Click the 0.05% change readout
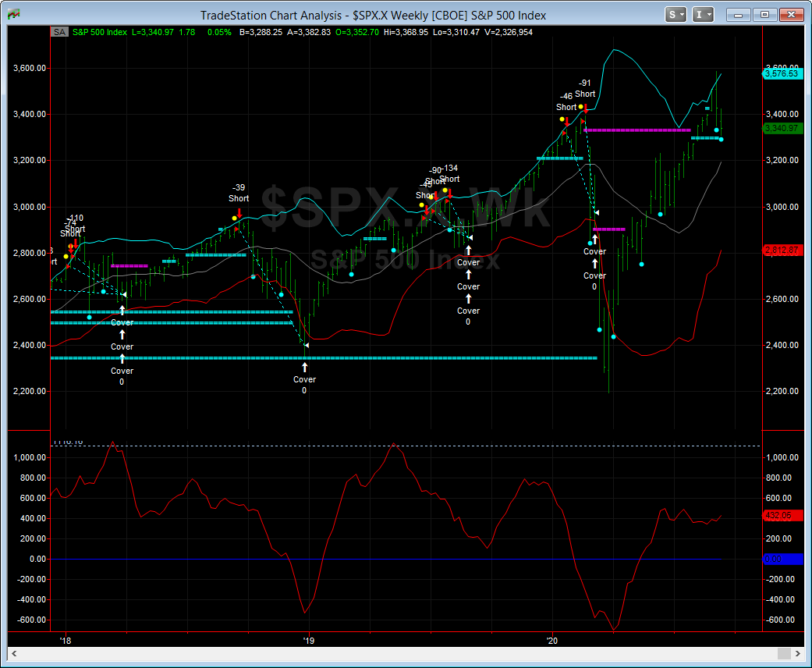The width and height of the screenshot is (812, 668). [x=219, y=32]
